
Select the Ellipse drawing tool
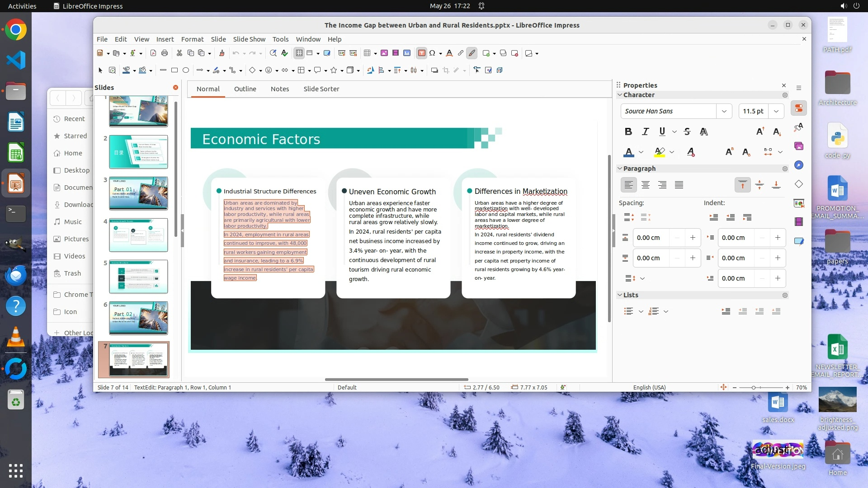coord(186,70)
